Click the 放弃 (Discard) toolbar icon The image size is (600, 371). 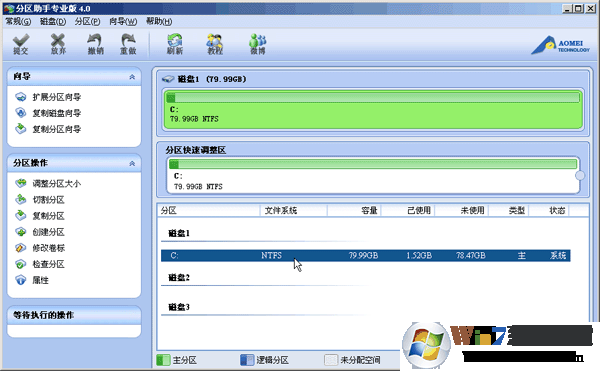tap(58, 44)
